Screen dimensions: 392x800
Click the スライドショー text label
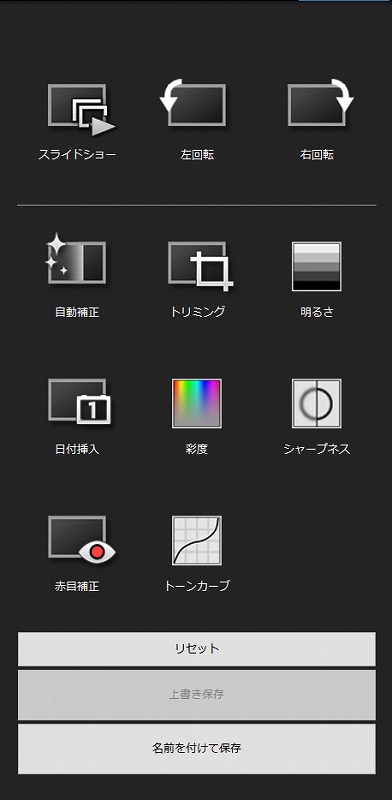coord(77,155)
